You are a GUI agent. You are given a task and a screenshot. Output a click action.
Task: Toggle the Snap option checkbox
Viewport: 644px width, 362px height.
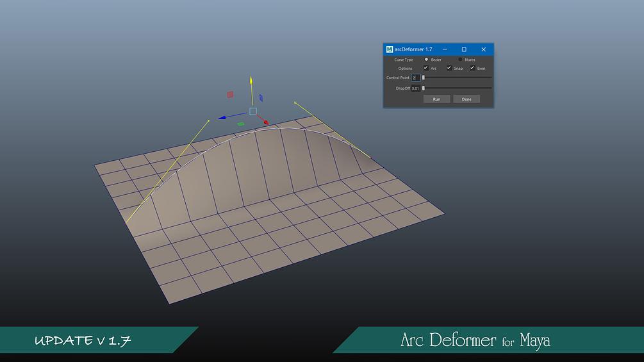(449, 68)
